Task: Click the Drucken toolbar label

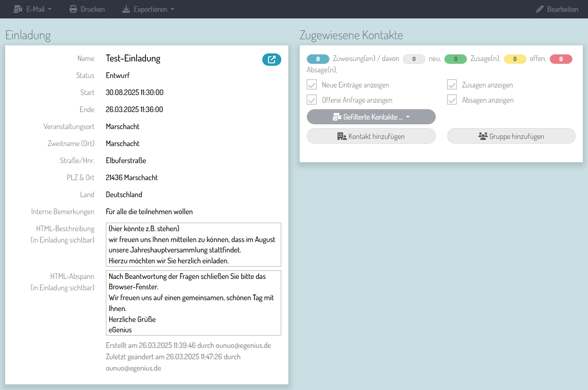Action: coord(93,9)
